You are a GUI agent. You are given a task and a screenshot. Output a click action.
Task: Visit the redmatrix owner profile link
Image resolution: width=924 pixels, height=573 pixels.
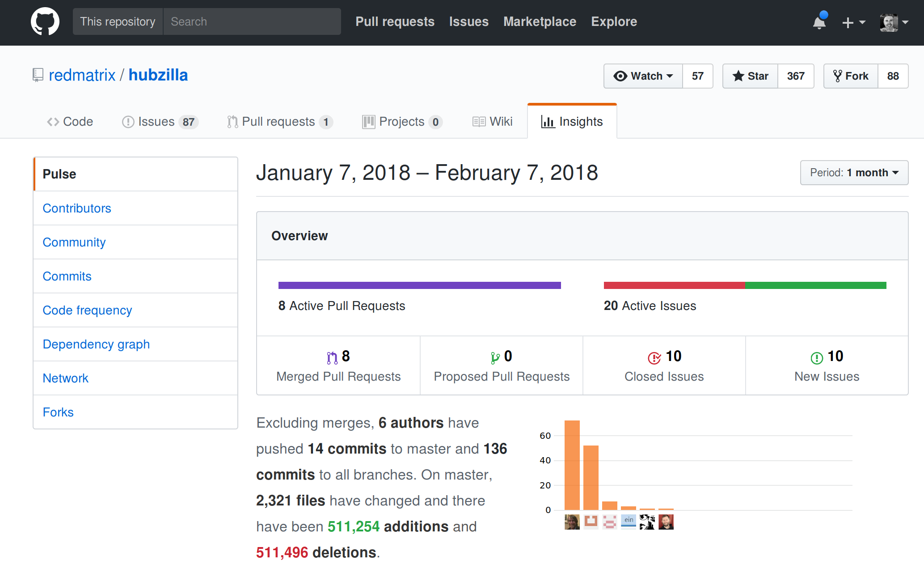click(82, 75)
